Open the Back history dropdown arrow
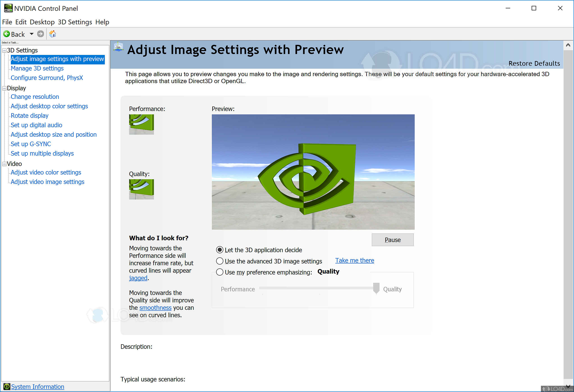The image size is (574, 392). pos(32,34)
